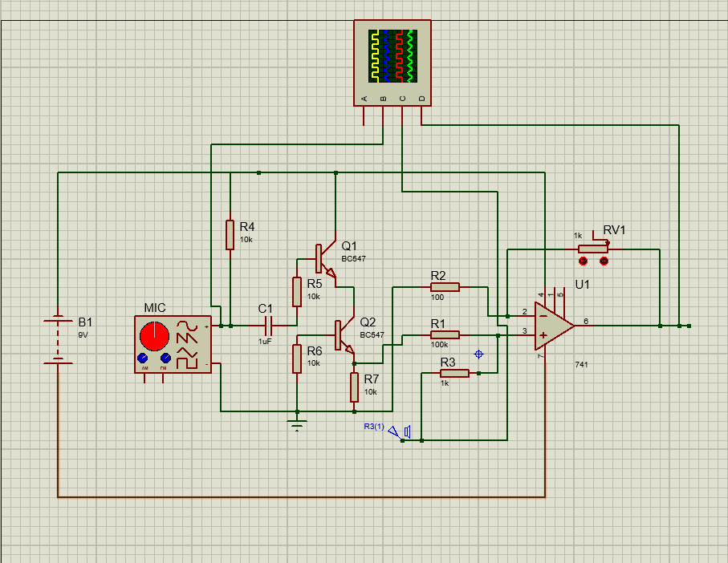Screen dimensions: 728x563
Task: Select the RV1 potentiometer body
Action: point(593,249)
